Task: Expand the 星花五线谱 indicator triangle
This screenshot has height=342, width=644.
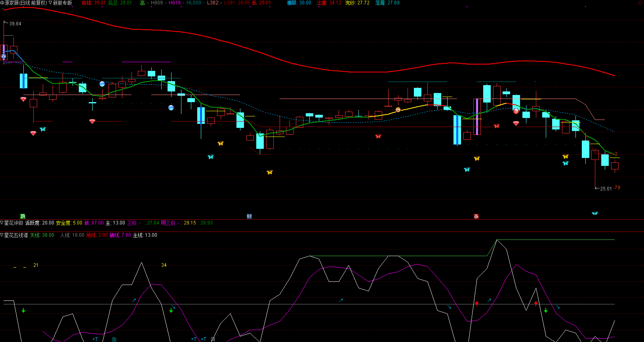Action: [2, 235]
